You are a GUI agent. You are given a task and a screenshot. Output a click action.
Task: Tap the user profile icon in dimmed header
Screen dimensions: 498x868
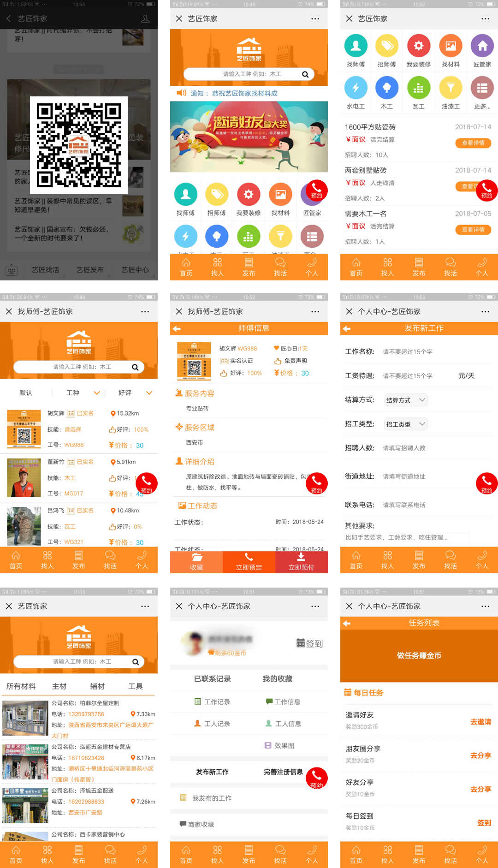pos(145,18)
